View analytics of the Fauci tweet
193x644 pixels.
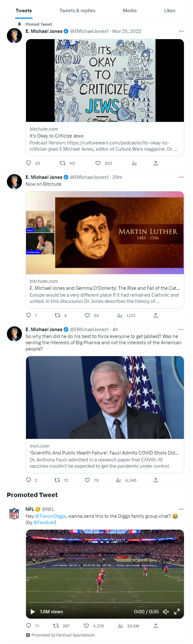click(118, 480)
